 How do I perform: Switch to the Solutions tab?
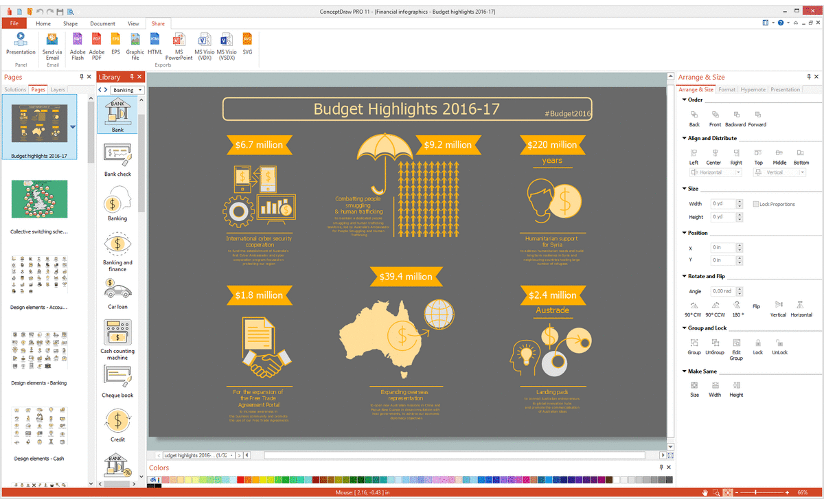pos(15,90)
